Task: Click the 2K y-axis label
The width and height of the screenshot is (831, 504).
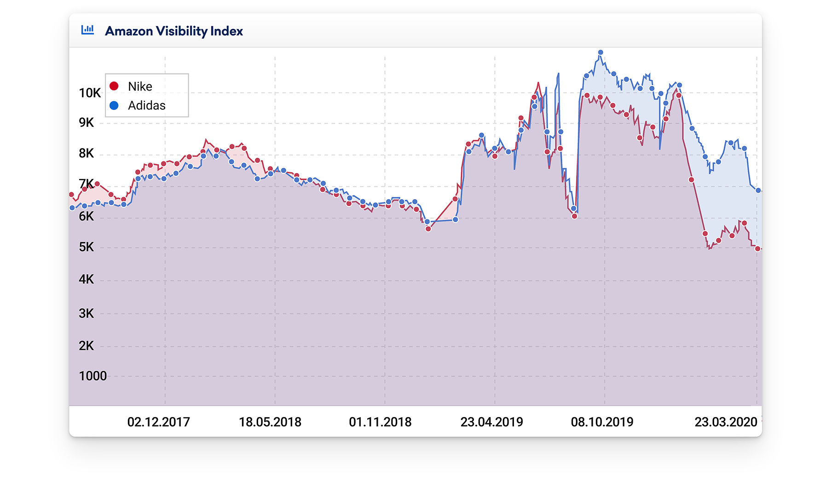Action: tap(86, 345)
